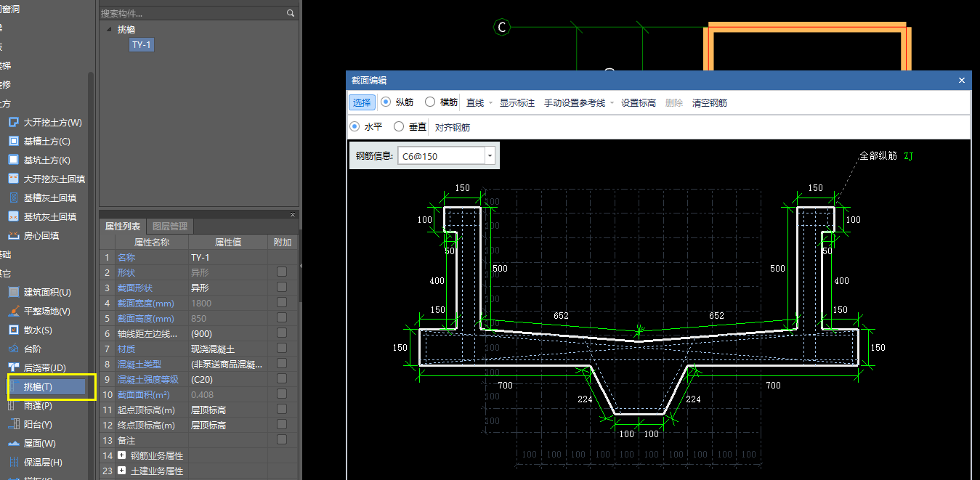Click the 截面面积 value 0.408
This screenshot has height=480, width=980.
(x=228, y=394)
